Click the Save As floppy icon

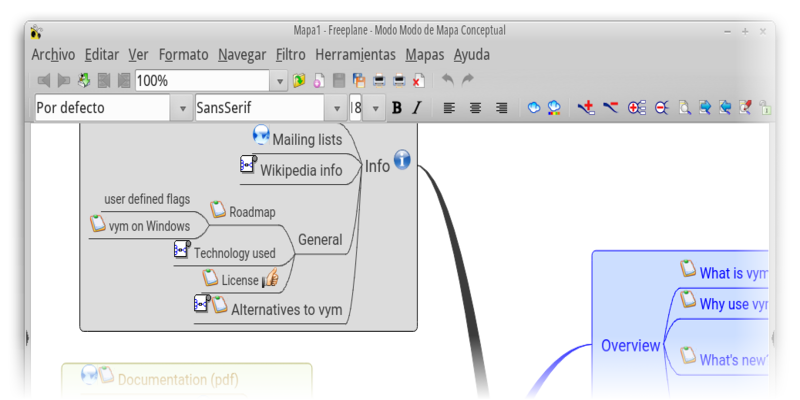(x=359, y=80)
